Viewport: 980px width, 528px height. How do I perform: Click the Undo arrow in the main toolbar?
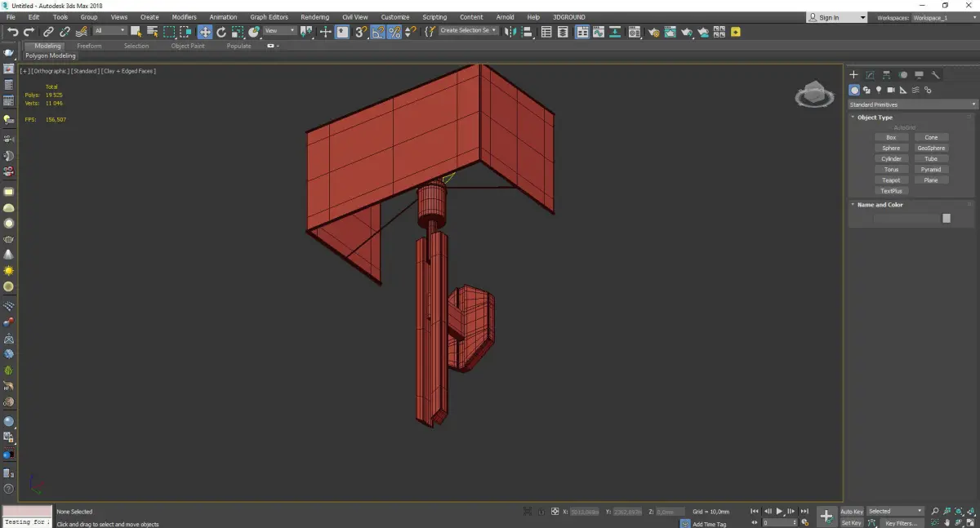[12, 32]
